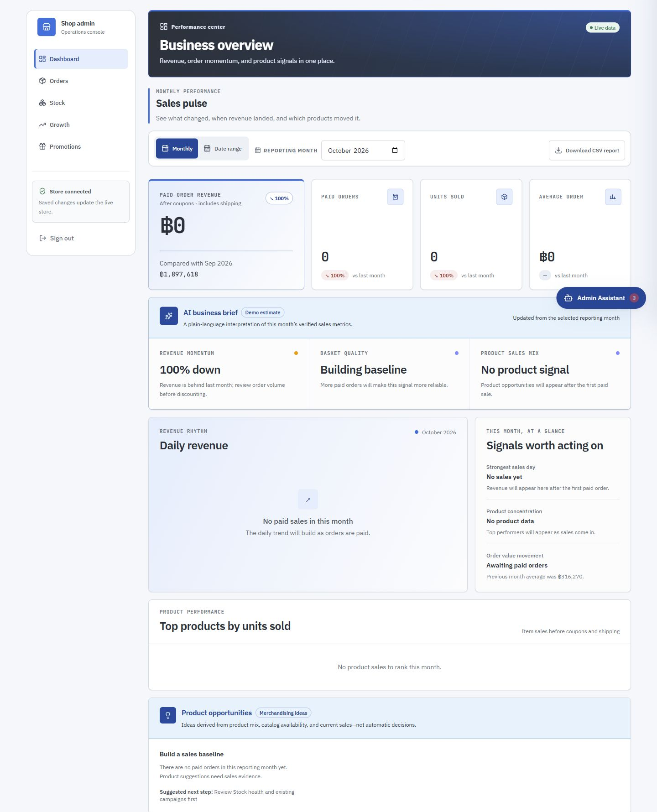The image size is (657, 812).
Task: Select the 'No sales yet' text
Action: [x=504, y=477]
